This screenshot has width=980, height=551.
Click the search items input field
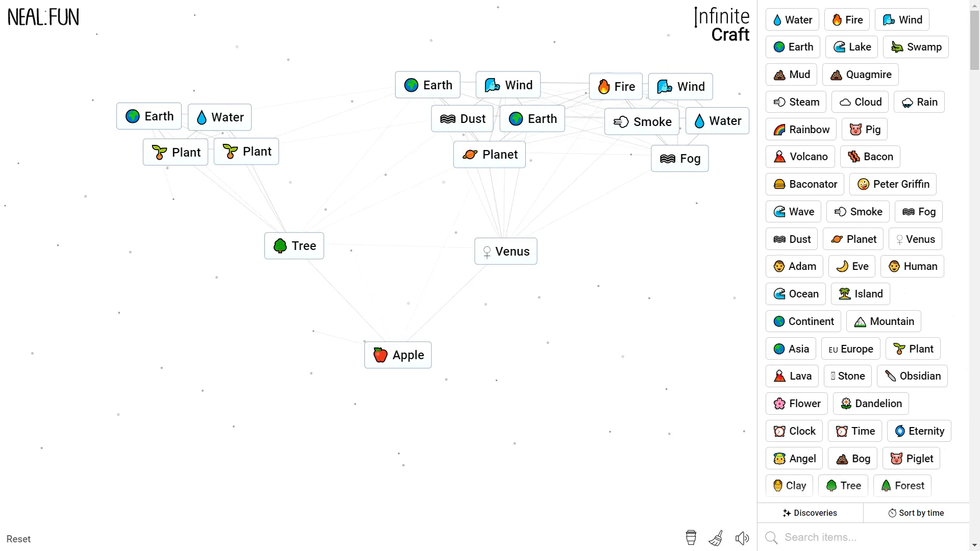click(868, 538)
